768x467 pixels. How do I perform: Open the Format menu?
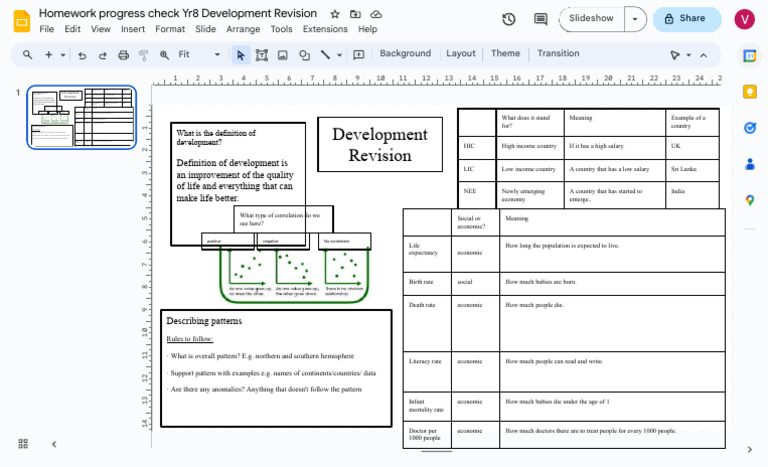[170, 29]
